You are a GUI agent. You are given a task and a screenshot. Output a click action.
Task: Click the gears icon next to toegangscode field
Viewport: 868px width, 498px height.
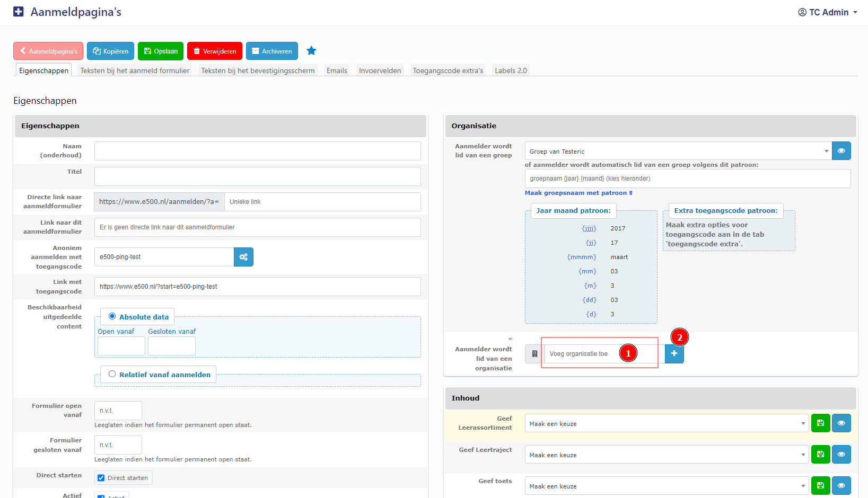pyautogui.click(x=243, y=257)
